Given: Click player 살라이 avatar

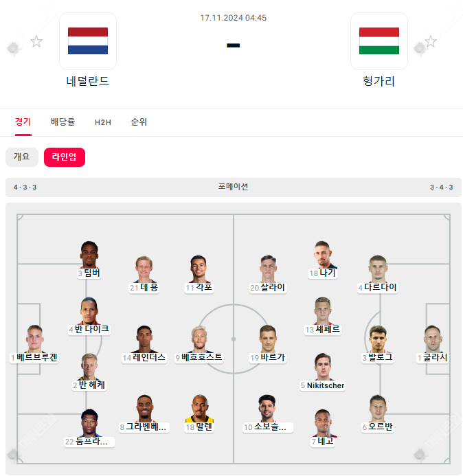Looking at the screenshot, I should (x=267, y=269).
